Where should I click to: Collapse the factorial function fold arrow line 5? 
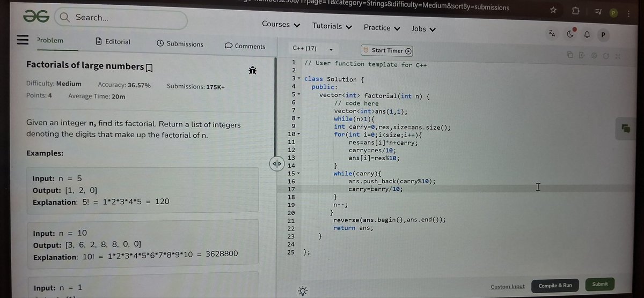point(299,94)
